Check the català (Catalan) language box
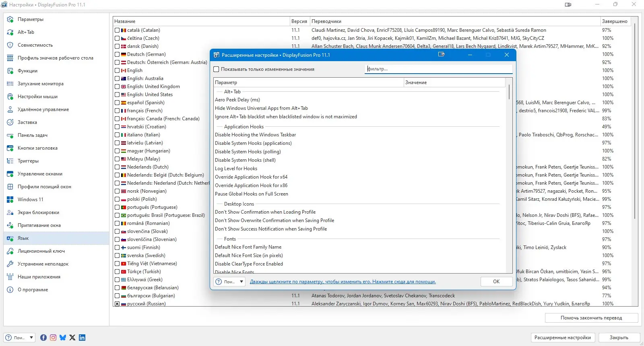The width and height of the screenshot is (644, 346). click(x=117, y=30)
